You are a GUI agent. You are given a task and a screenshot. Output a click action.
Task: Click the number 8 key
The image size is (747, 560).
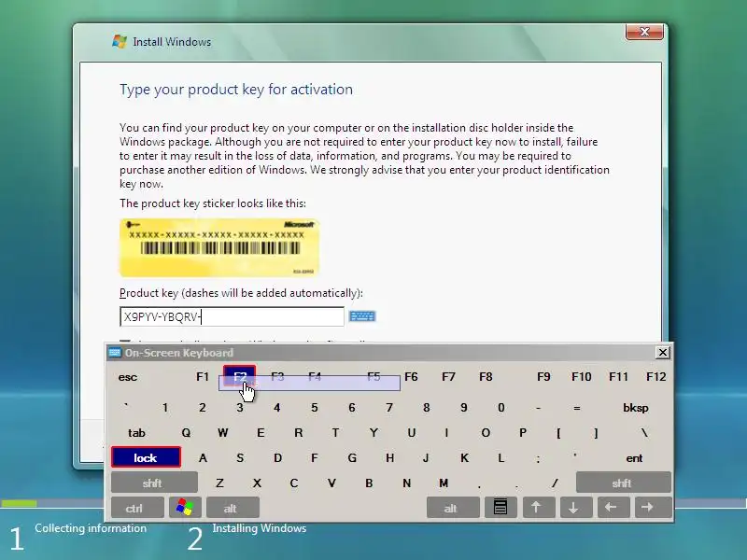[427, 408]
